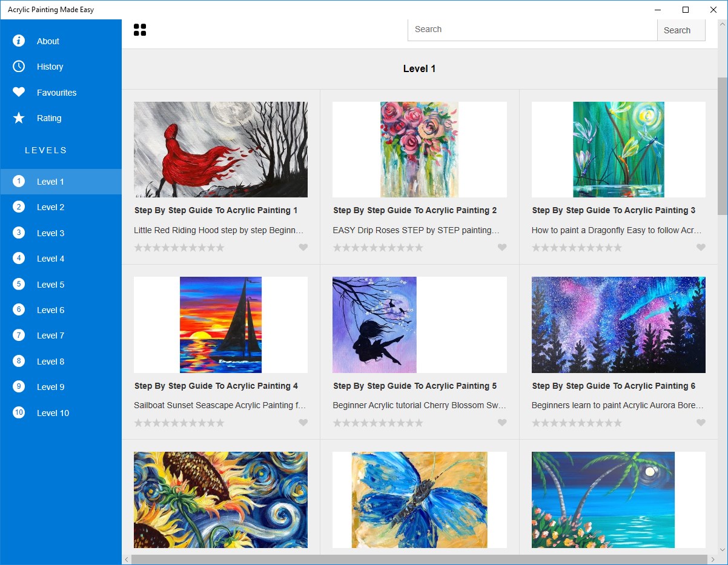Open Aurora Borealis painting thumbnail

618,325
